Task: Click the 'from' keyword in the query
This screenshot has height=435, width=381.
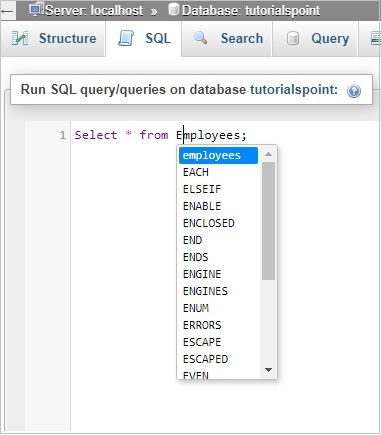Action: (x=154, y=135)
